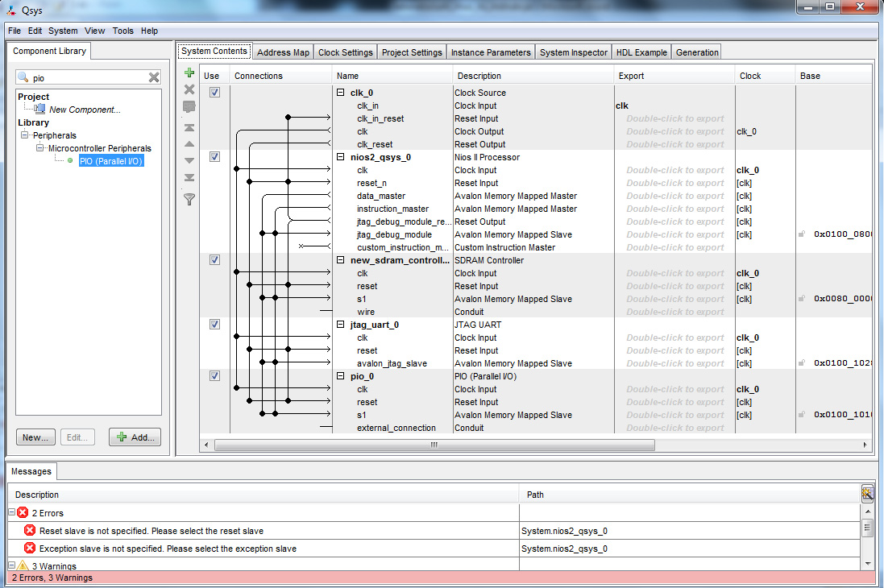Click the Move to bottom arrow icon
The height and width of the screenshot is (588, 884).
(189, 177)
